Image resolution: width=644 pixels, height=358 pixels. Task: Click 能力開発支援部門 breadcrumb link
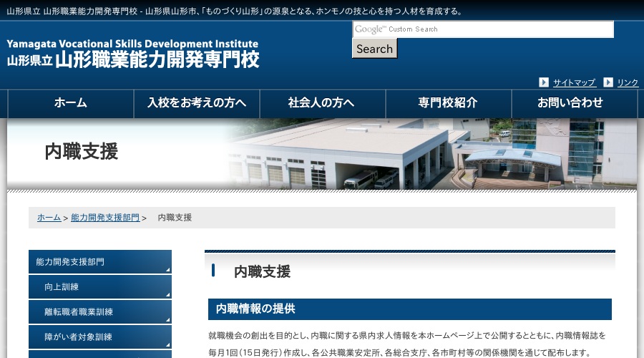pyautogui.click(x=105, y=218)
